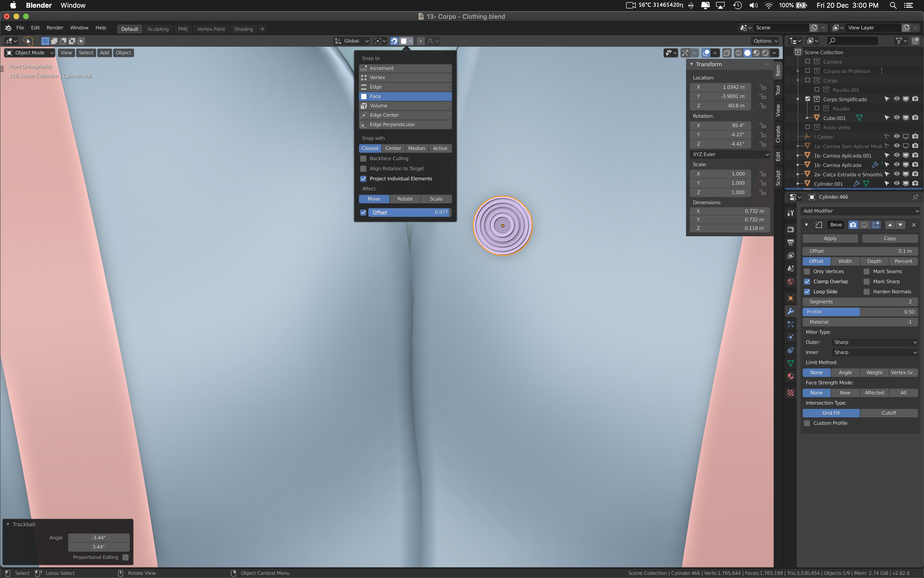Open the Global transform orientation dropdown
This screenshot has height=578, width=924.
352,41
